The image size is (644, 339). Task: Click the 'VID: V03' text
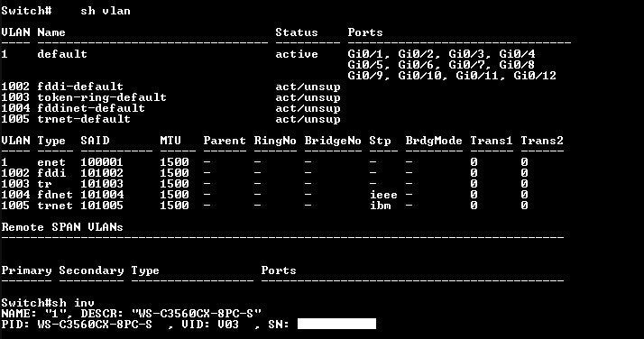210,325
